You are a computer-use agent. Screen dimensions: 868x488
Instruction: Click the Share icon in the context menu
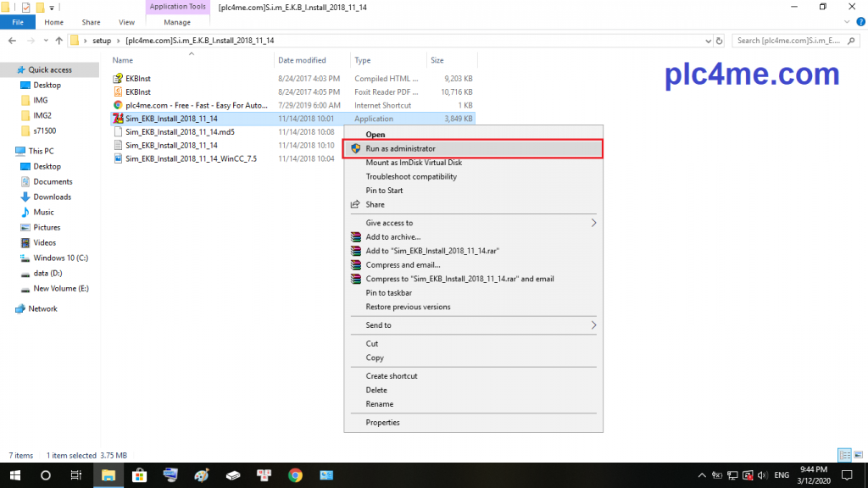point(356,204)
